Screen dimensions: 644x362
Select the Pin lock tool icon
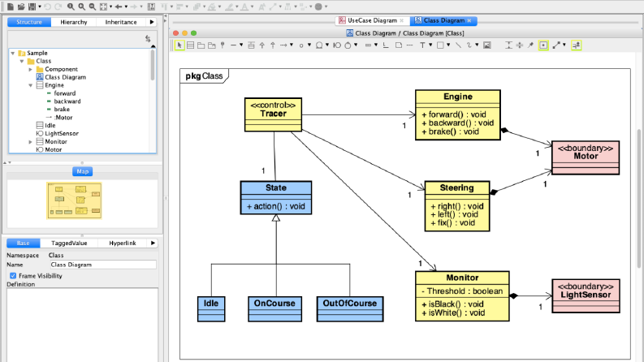530,45
